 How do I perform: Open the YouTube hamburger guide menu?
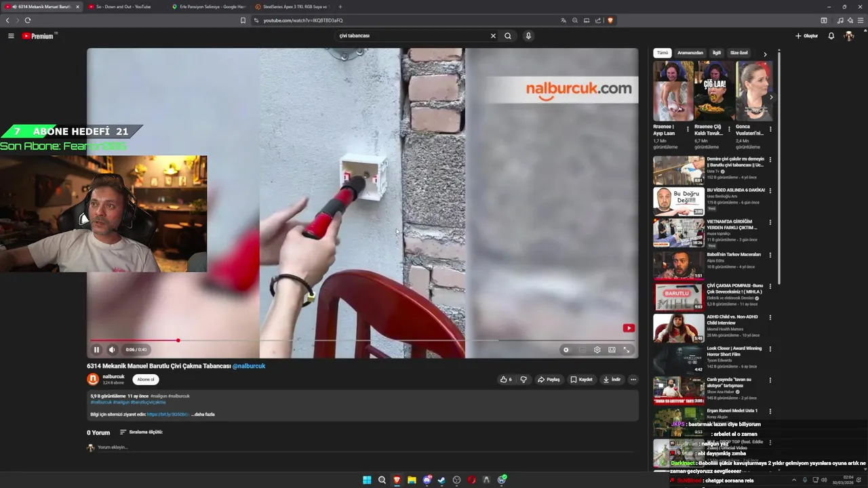(x=11, y=36)
